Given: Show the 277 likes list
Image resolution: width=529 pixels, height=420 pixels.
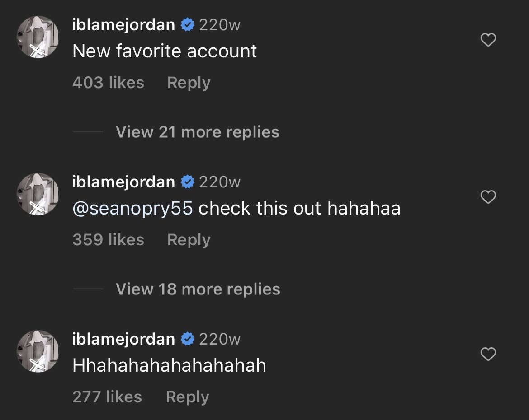Looking at the screenshot, I should [x=107, y=397].
